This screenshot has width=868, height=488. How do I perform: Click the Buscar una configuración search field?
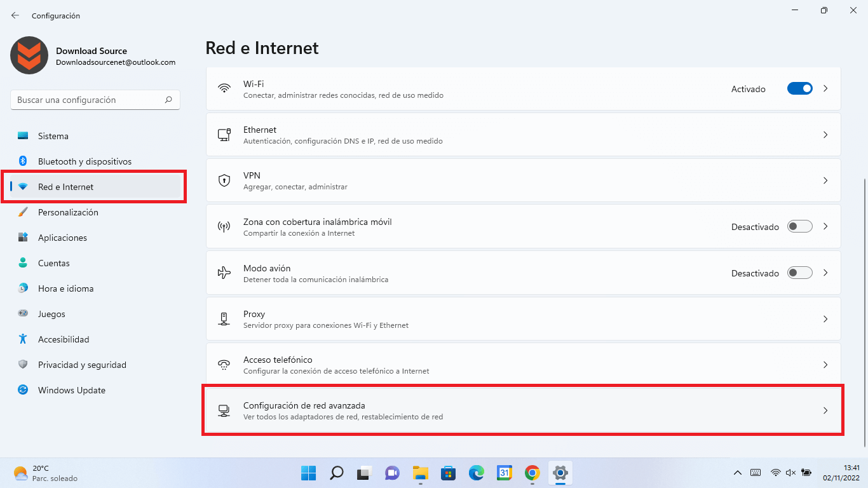point(95,100)
